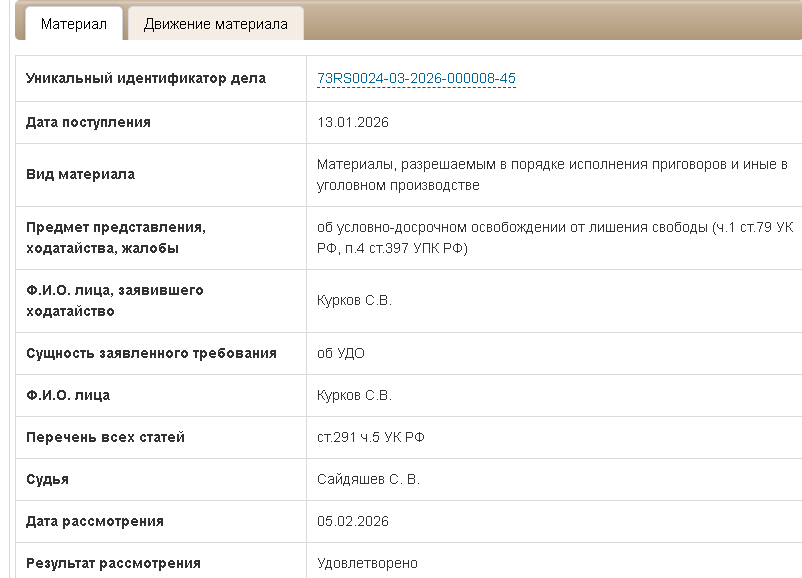This screenshot has height=578, width=802.
Task: Click the Уникальный идентификатор дела label
Action: pos(146,79)
